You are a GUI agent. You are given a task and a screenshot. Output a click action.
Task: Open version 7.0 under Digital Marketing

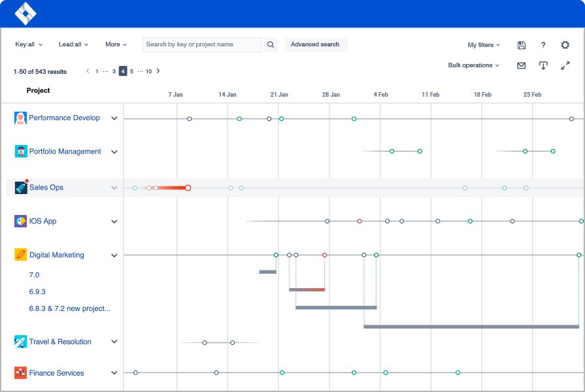[34, 275]
